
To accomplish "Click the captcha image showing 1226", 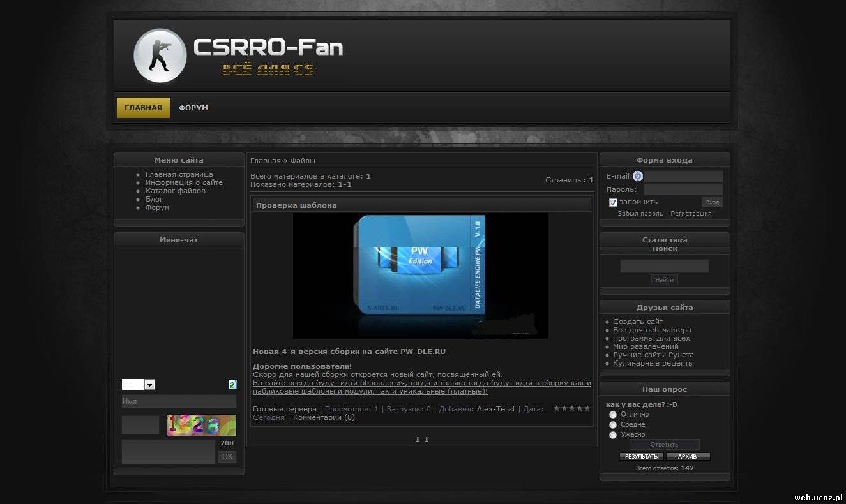I will pyautogui.click(x=201, y=425).
